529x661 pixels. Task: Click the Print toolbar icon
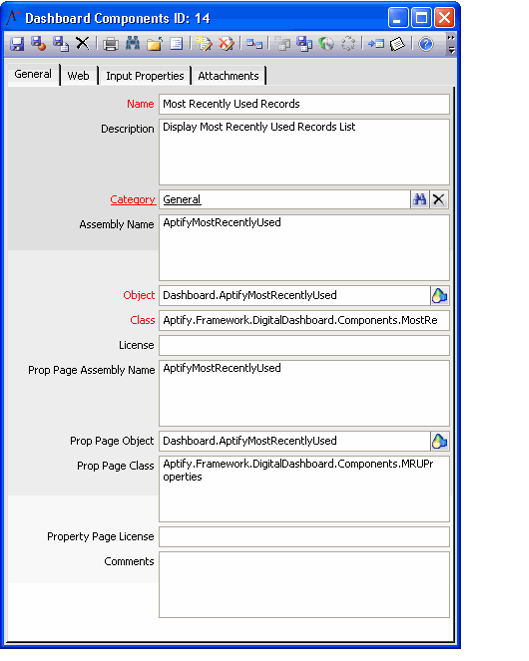[x=111, y=44]
